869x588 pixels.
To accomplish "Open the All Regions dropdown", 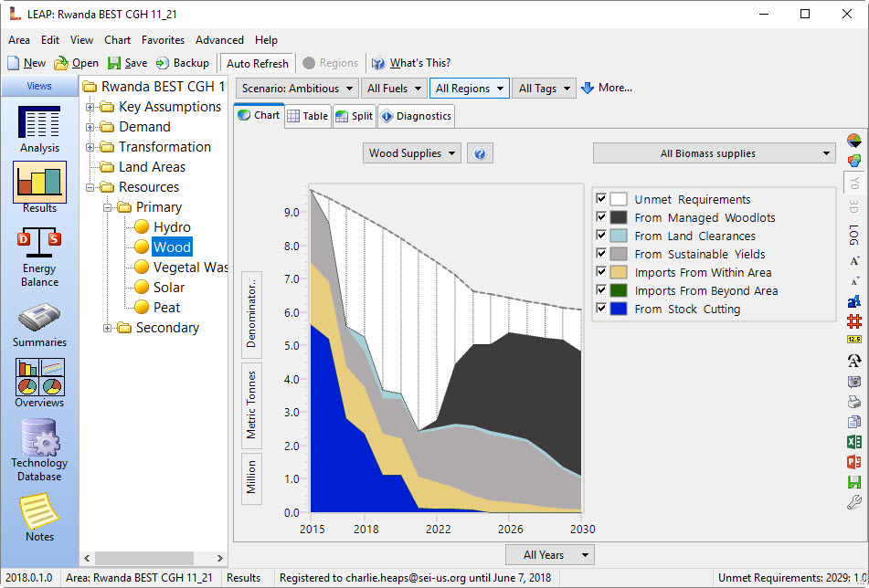I will [x=470, y=89].
